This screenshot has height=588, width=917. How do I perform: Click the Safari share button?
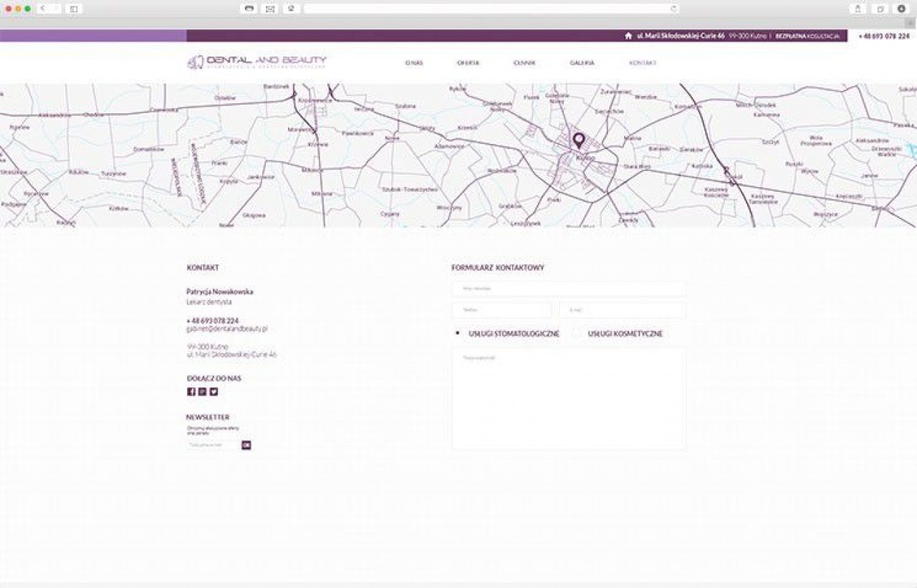click(857, 9)
